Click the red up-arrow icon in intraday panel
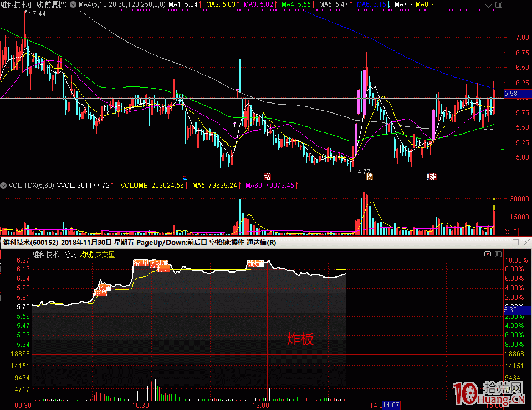Screen dimensions: 532x410 (488, 254)
